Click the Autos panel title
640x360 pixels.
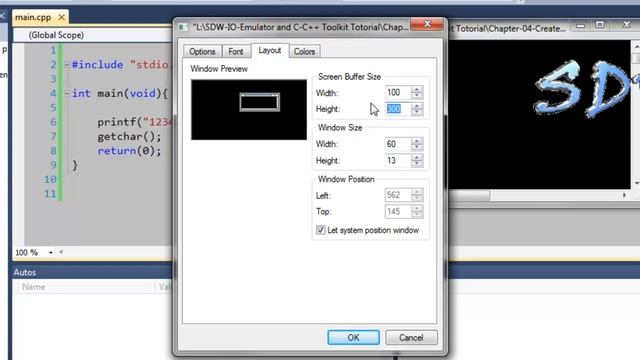pos(25,272)
